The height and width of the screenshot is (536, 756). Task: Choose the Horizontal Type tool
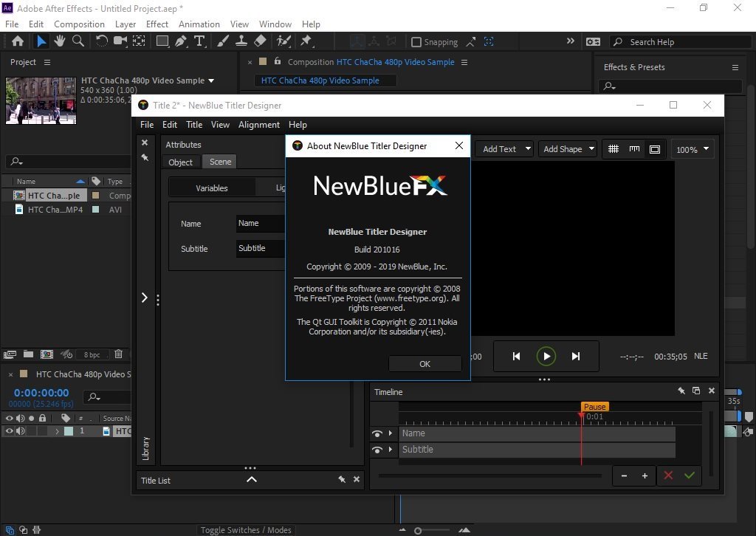[199, 41]
